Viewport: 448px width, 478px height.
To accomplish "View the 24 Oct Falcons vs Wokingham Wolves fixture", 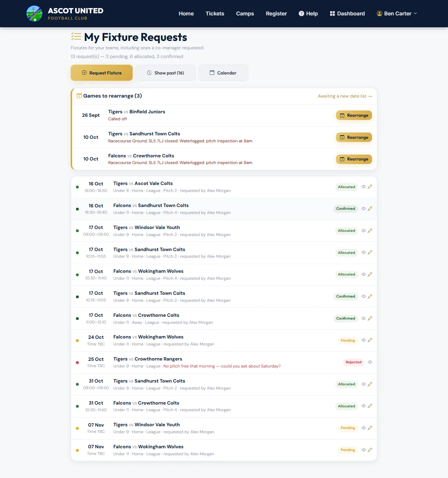I will [x=364, y=340].
